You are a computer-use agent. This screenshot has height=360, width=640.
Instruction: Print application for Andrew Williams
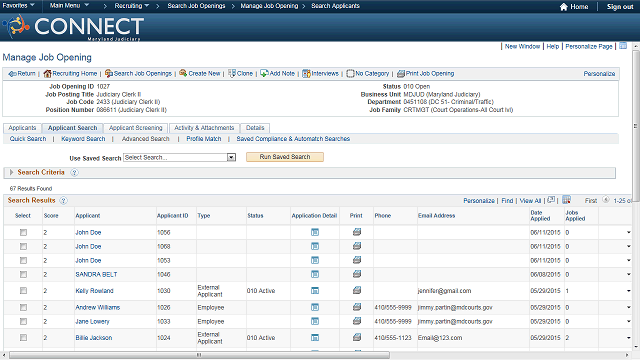coord(357,307)
